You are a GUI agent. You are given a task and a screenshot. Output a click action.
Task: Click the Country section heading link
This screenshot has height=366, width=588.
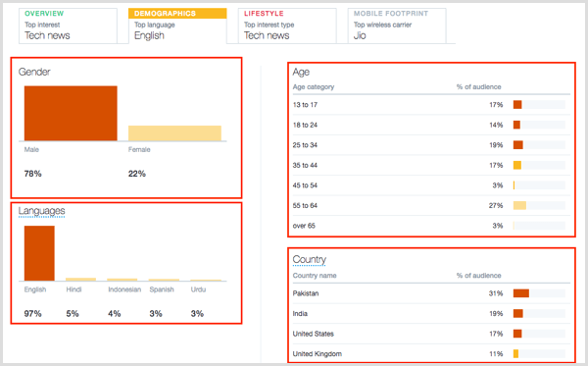click(310, 260)
